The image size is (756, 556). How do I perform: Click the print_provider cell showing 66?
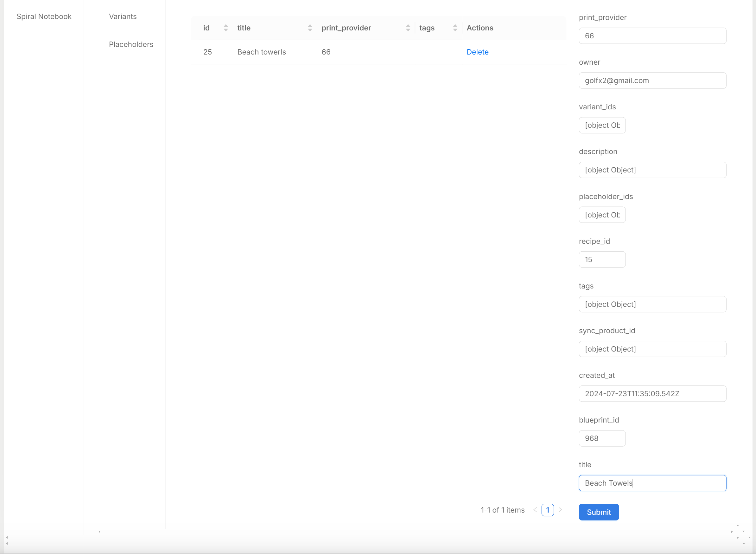[x=326, y=52]
